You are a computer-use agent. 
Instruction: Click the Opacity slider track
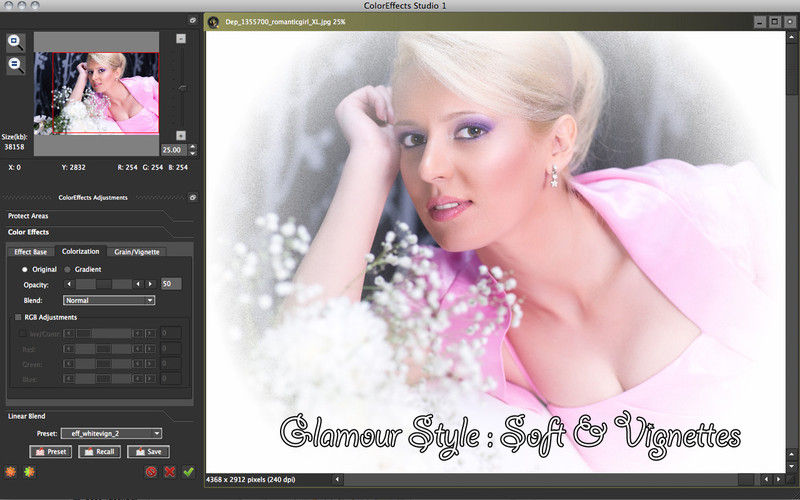point(104,284)
